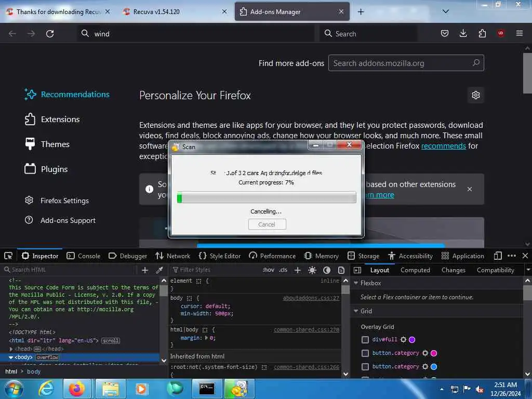Image resolution: width=532 pixels, height=399 pixels.
Task: Open the Downloads panel icon
Action: tap(463, 33)
